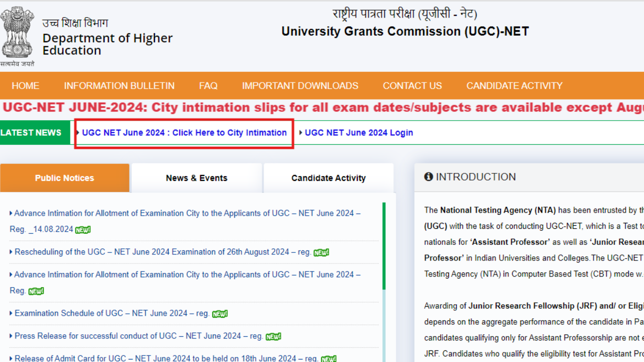Click the info icon beside INTRODUCTION
The height and width of the screenshot is (362, 644).
[429, 177]
